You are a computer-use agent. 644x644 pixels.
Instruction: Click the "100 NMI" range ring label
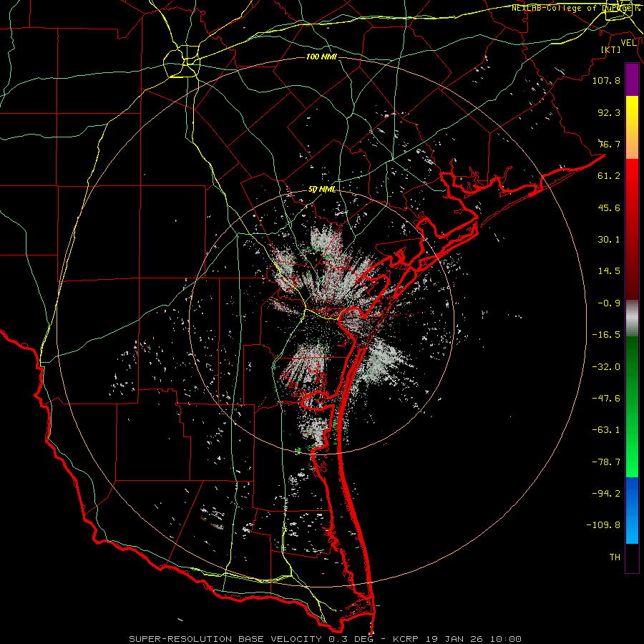click(321, 57)
